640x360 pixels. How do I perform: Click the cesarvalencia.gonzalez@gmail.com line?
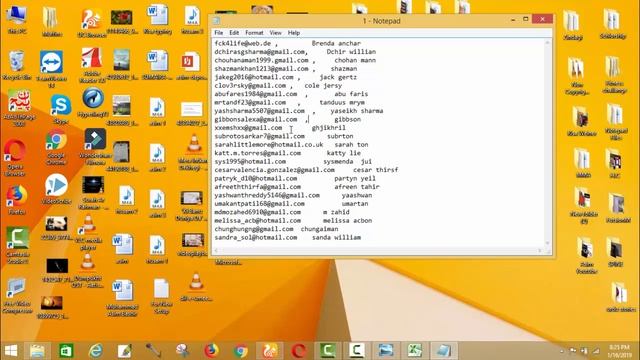[x=306, y=170]
